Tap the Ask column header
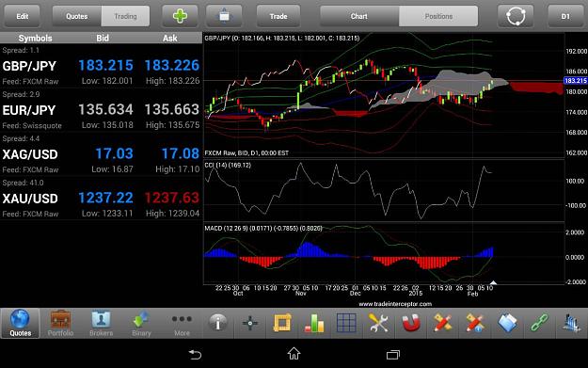This screenshot has width=588, height=368. 170,38
